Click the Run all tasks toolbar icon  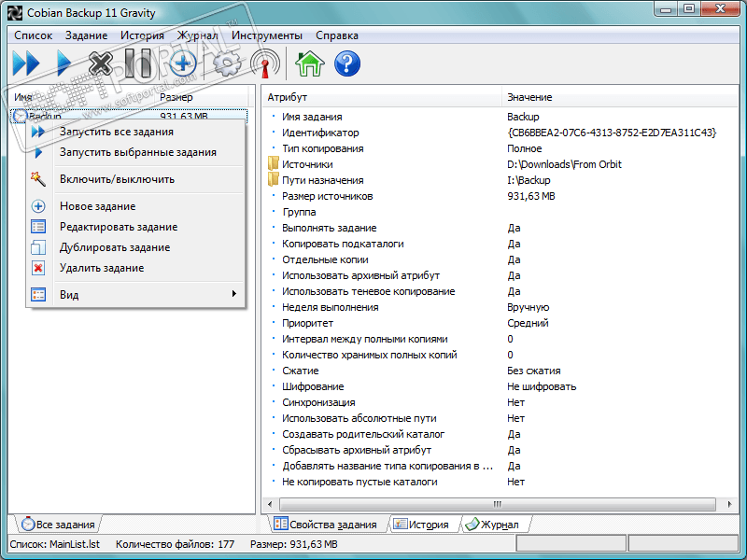(x=26, y=63)
